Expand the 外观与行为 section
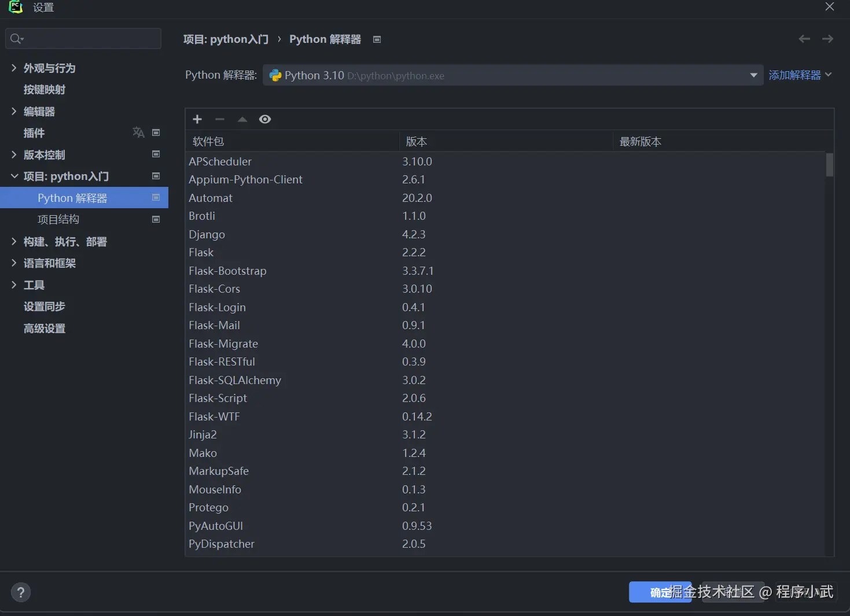This screenshot has width=850, height=616. tap(14, 68)
